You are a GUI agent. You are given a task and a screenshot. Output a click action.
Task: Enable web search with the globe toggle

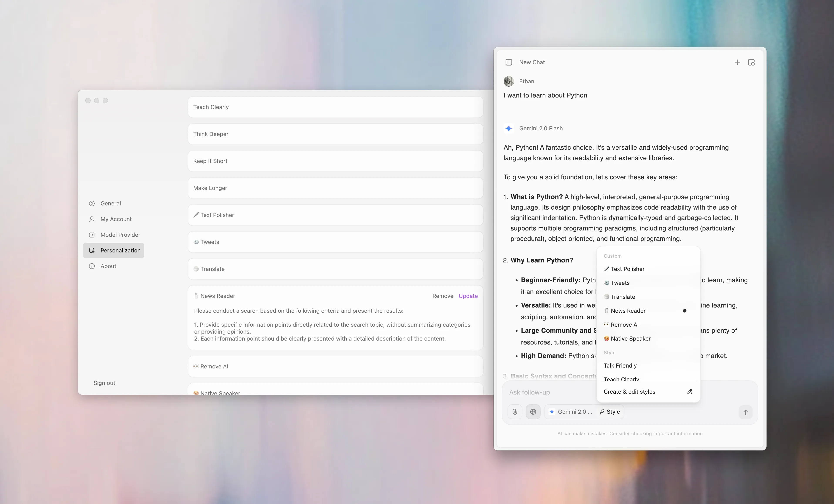(533, 412)
